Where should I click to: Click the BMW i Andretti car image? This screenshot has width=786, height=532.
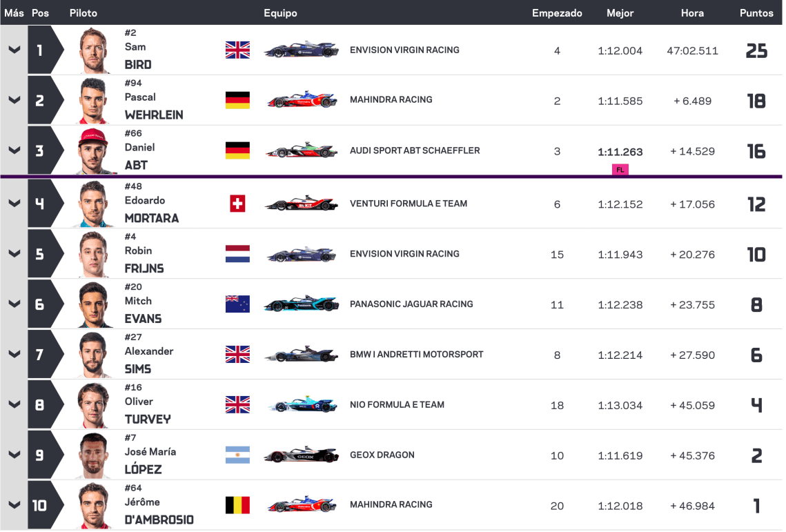tap(302, 355)
